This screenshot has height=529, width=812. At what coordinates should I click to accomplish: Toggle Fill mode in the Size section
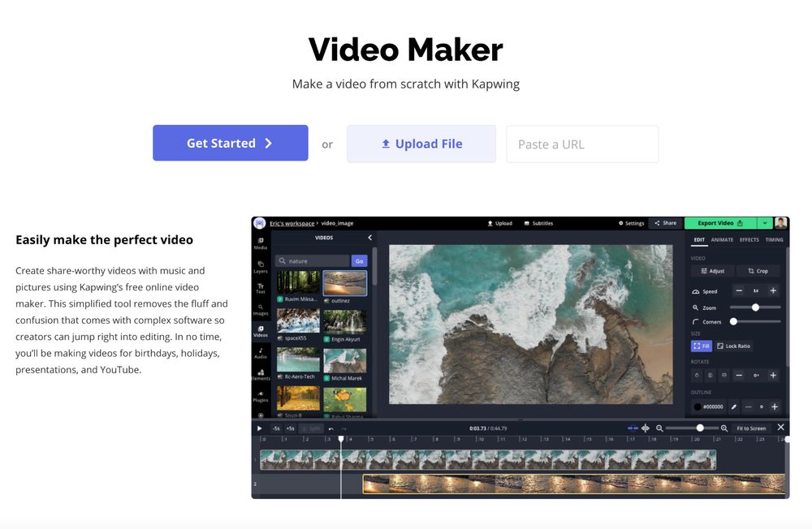coord(702,345)
